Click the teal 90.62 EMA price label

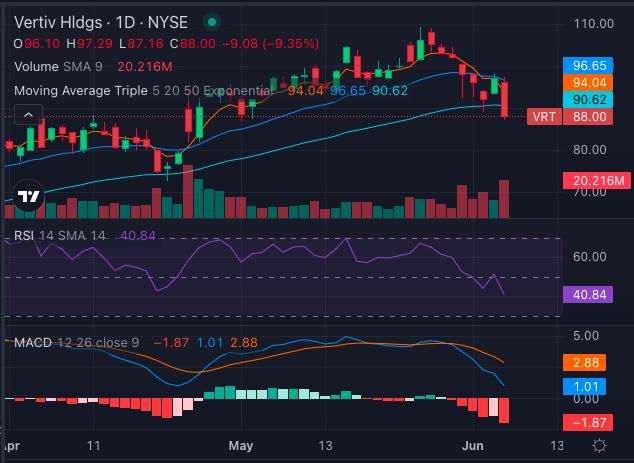588,99
